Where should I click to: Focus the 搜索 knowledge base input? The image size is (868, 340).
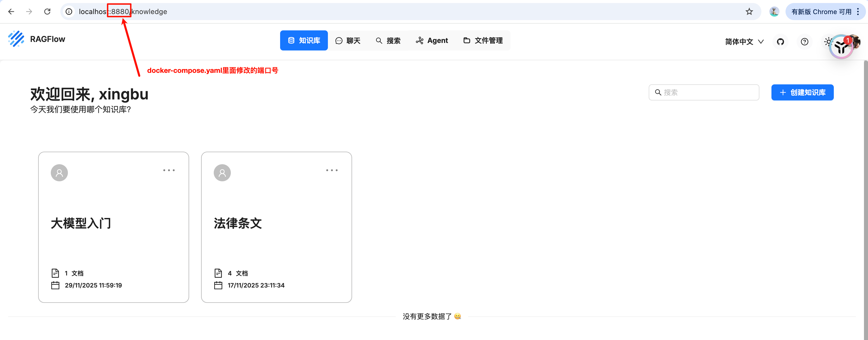(704, 92)
